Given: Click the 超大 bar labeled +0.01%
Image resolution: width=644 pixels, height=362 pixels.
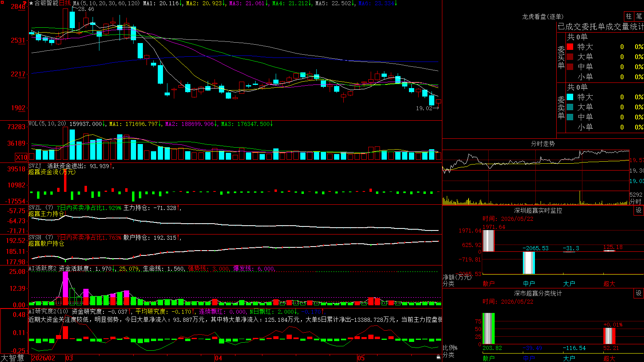Looking at the screenshot, I should pyautogui.click(x=609, y=336).
